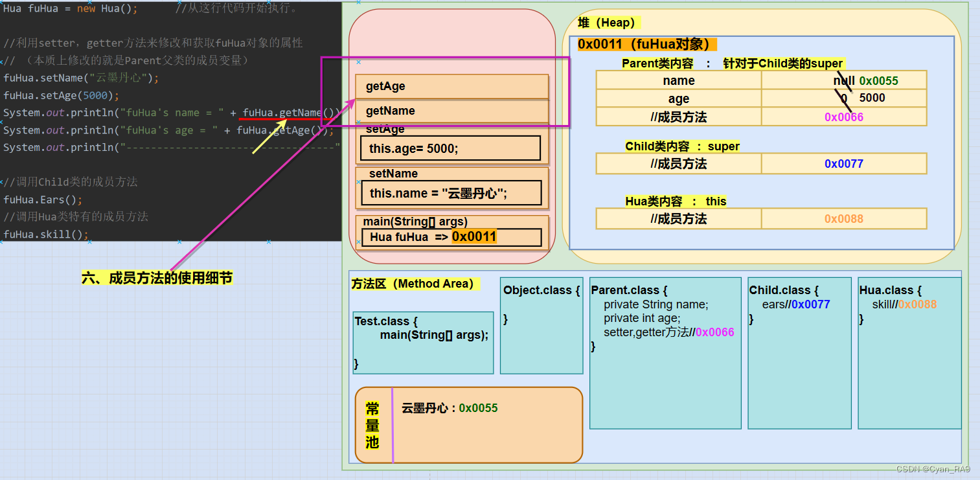Screen dimensions: 980x480
Task: Click the setName stack frame title
Action: click(x=393, y=174)
